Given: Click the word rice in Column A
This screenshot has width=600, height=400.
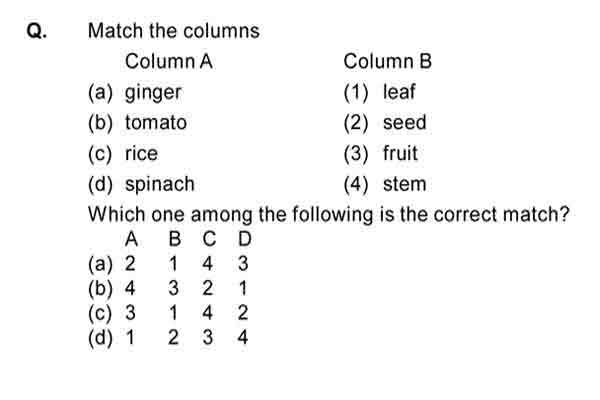Looking at the screenshot, I should pos(141,153).
